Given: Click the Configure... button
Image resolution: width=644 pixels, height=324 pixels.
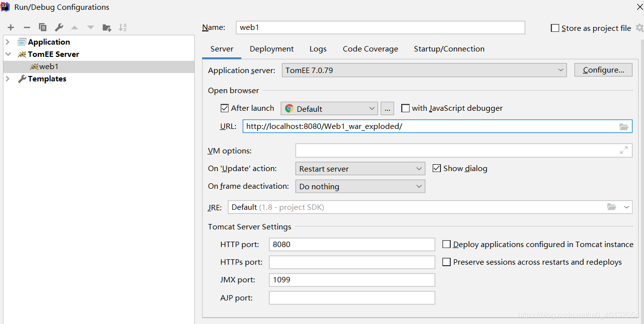Looking at the screenshot, I should (x=603, y=70).
